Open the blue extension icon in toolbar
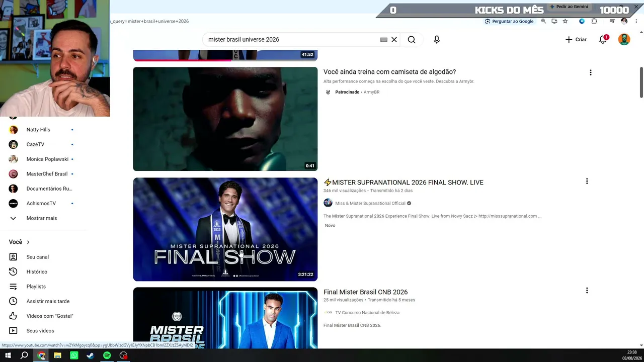Screen dimensions: 644x362 pyautogui.click(x=582, y=21)
